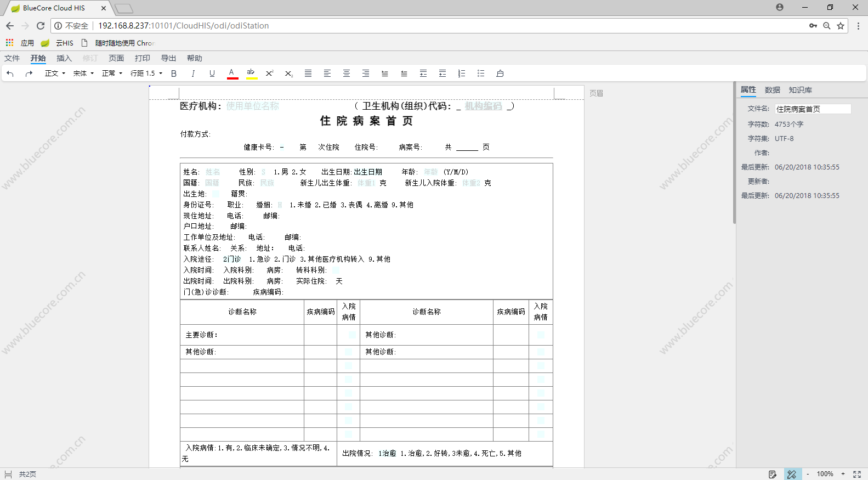Image resolution: width=868 pixels, height=480 pixels.
Task: Open a new browser tab
Action: [x=124, y=8]
